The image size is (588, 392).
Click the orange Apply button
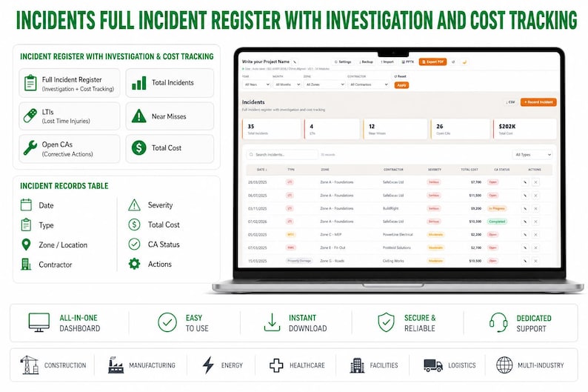tap(401, 85)
